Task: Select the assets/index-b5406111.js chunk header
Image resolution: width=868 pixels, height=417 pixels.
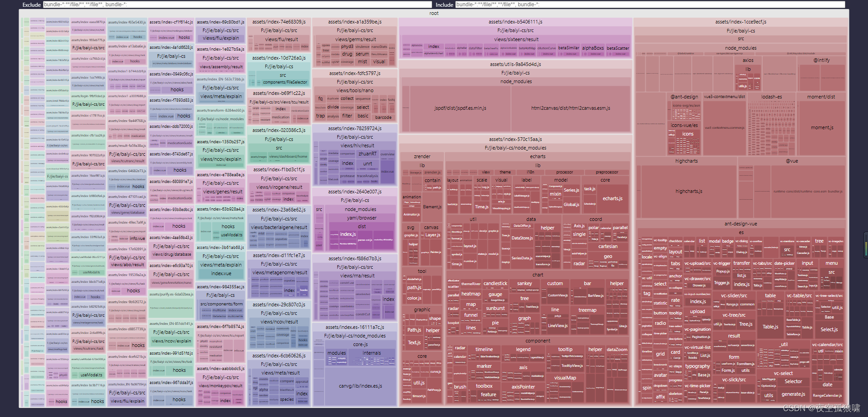Action: pos(515,22)
